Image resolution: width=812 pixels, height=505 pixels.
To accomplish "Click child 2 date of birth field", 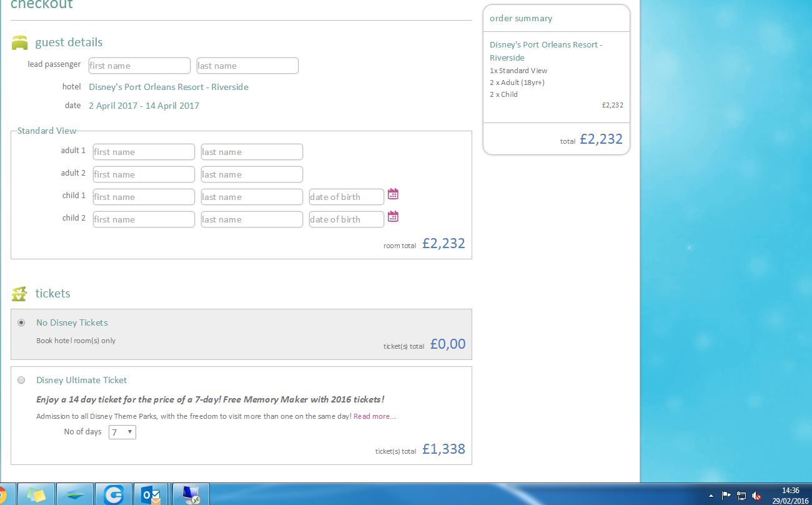I will tap(347, 219).
